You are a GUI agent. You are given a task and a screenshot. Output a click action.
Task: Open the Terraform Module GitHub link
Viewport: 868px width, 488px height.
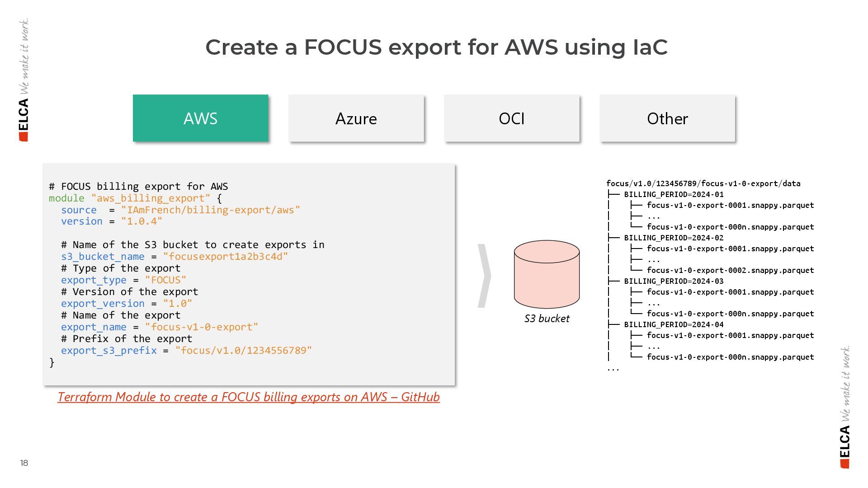coord(248,397)
